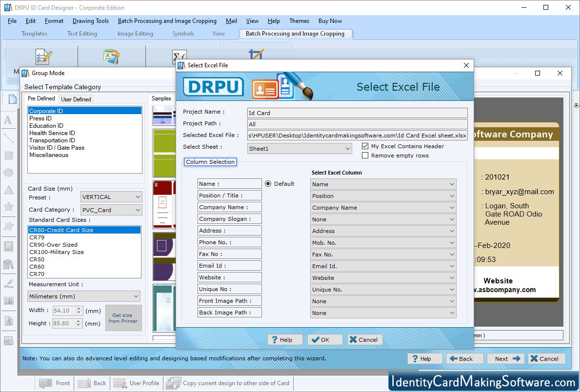
Task: Open the Mob. No. column dropdown
Action: (x=383, y=243)
